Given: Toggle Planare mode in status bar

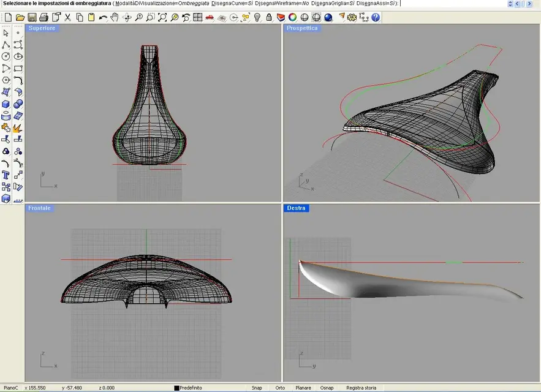Looking at the screenshot, I should pos(303,388).
